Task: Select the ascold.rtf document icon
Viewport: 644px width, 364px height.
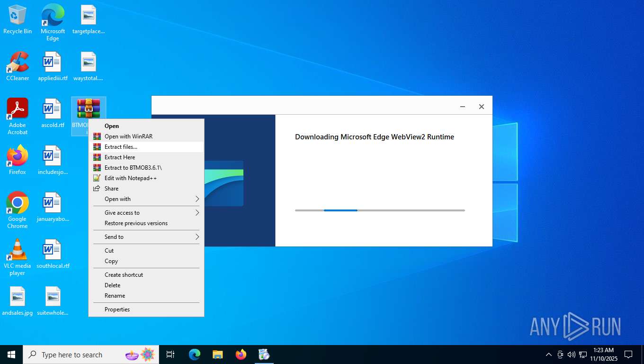Action: [x=53, y=113]
